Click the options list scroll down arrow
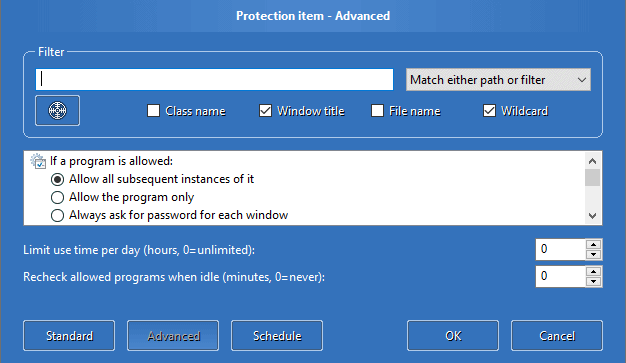Screen dimensions: 626x363 (592, 216)
